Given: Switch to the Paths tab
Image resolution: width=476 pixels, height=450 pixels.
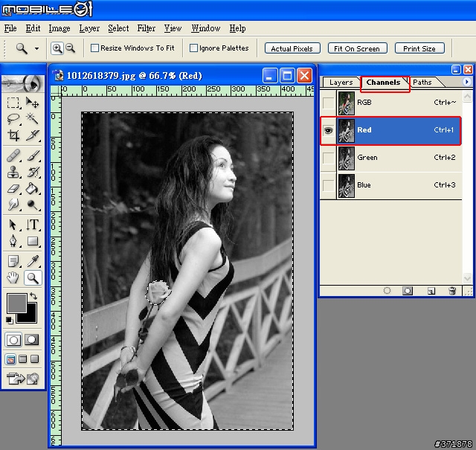Looking at the screenshot, I should pyautogui.click(x=422, y=83).
